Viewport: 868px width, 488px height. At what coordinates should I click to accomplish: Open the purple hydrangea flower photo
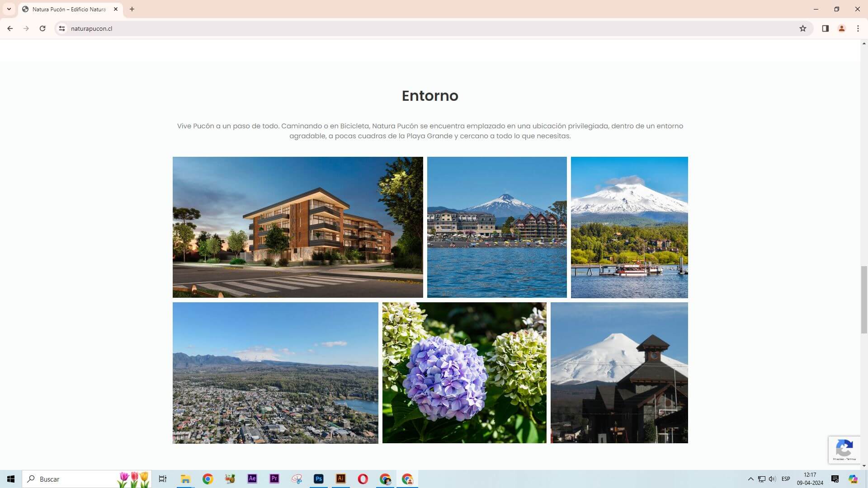[464, 373]
